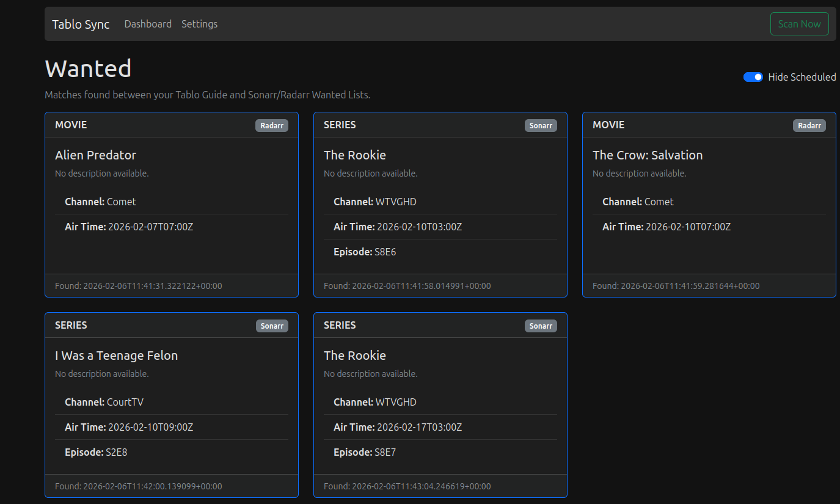Click Channel CourtTV row
The image size is (840, 504).
tap(104, 402)
